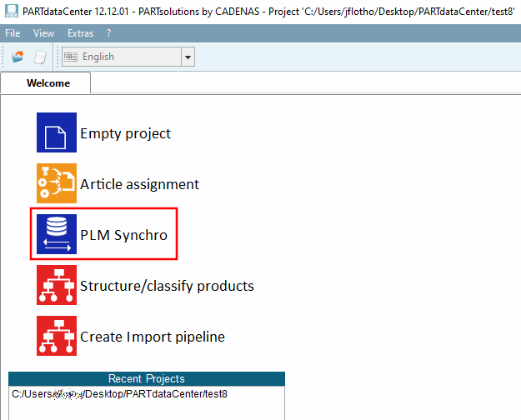Open the language dropdown arrow
The width and height of the screenshot is (521, 420).
(x=188, y=57)
